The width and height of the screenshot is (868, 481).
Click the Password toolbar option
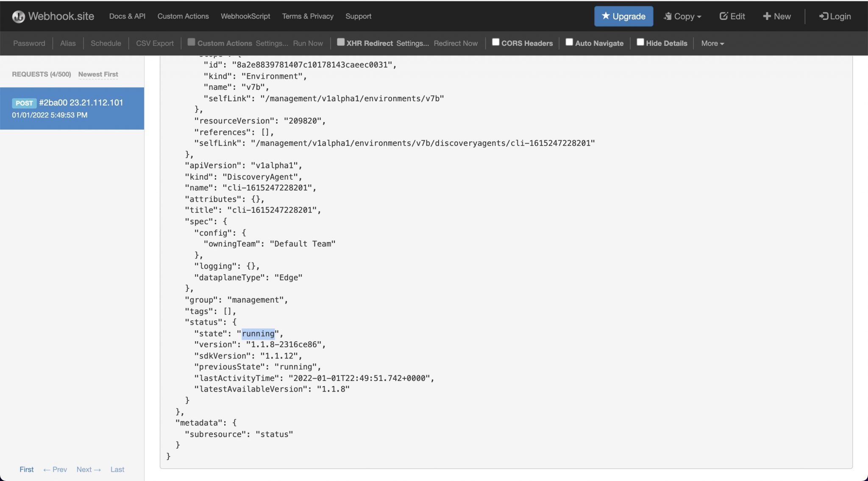coord(29,43)
